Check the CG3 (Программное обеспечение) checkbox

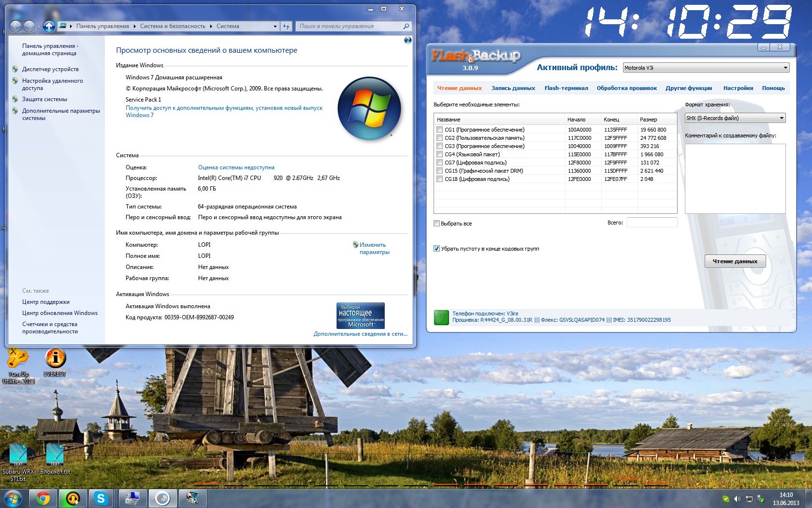click(x=439, y=146)
